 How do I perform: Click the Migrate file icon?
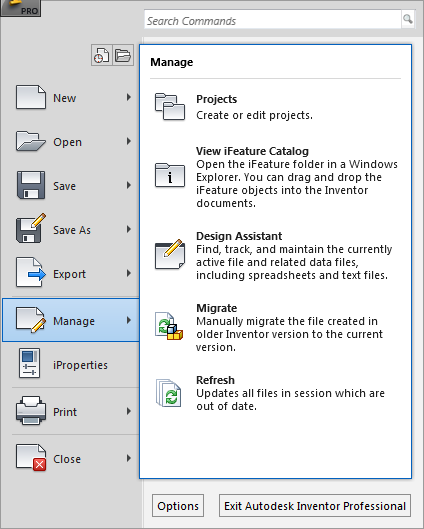click(169, 326)
